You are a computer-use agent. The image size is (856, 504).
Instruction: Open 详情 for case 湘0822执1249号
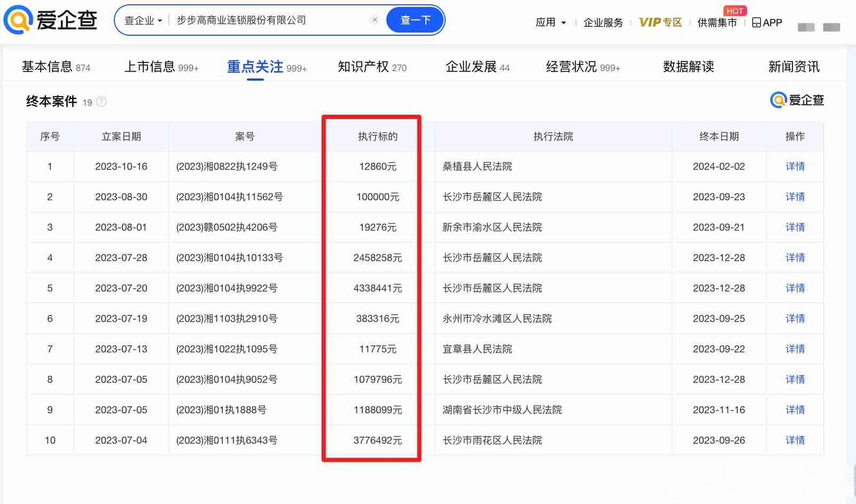coord(795,166)
